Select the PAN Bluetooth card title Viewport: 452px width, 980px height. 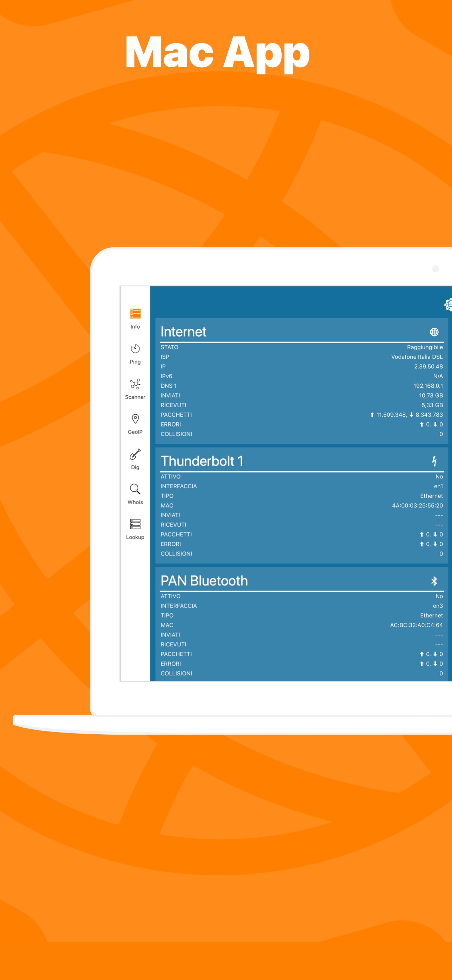pyautogui.click(x=204, y=581)
